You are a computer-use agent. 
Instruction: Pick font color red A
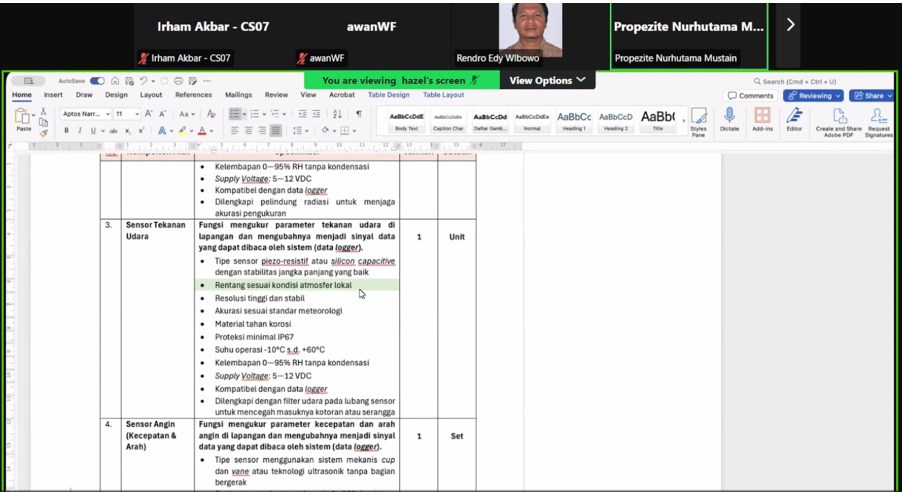tap(202, 131)
